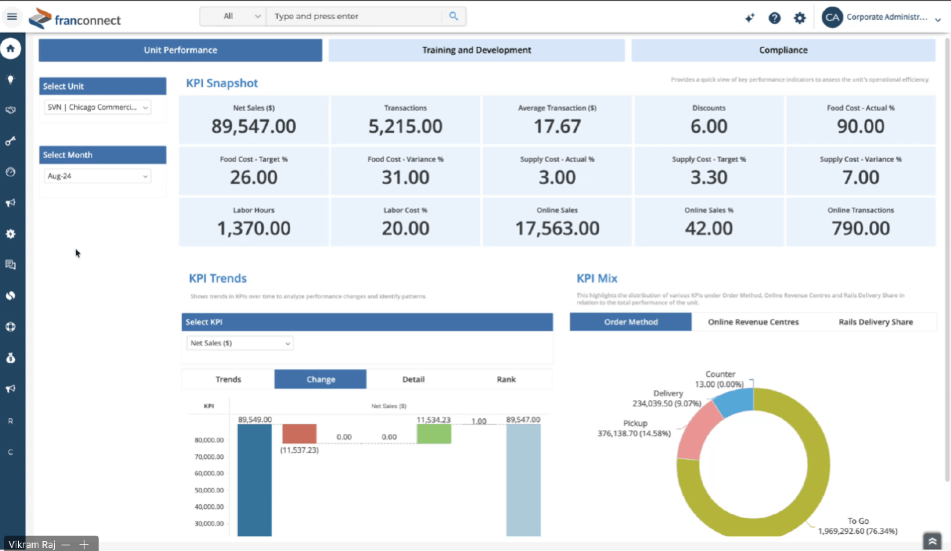Select the Trends view tab
The image size is (951, 551).
pyautogui.click(x=228, y=379)
